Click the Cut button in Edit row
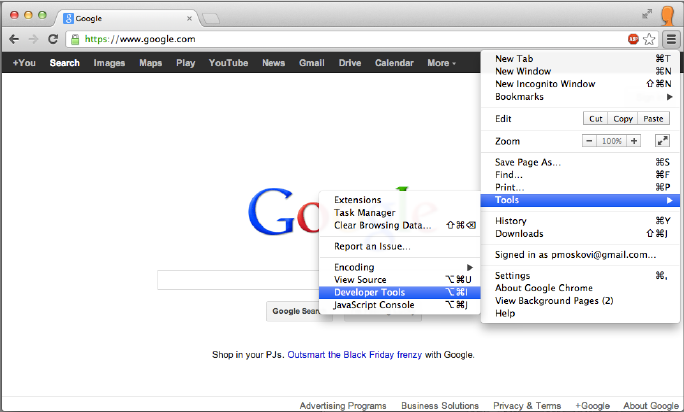The width and height of the screenshot is (684, 412). pyautogui.click(x=595, y=119)
